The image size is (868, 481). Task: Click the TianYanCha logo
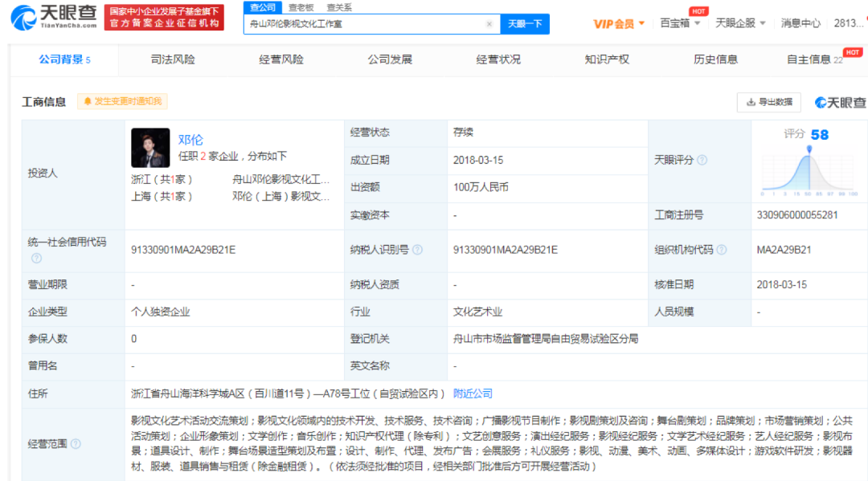pos(50,17)
